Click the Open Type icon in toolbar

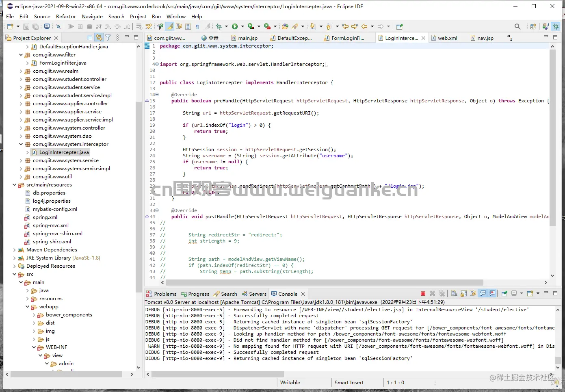point(285,26)
